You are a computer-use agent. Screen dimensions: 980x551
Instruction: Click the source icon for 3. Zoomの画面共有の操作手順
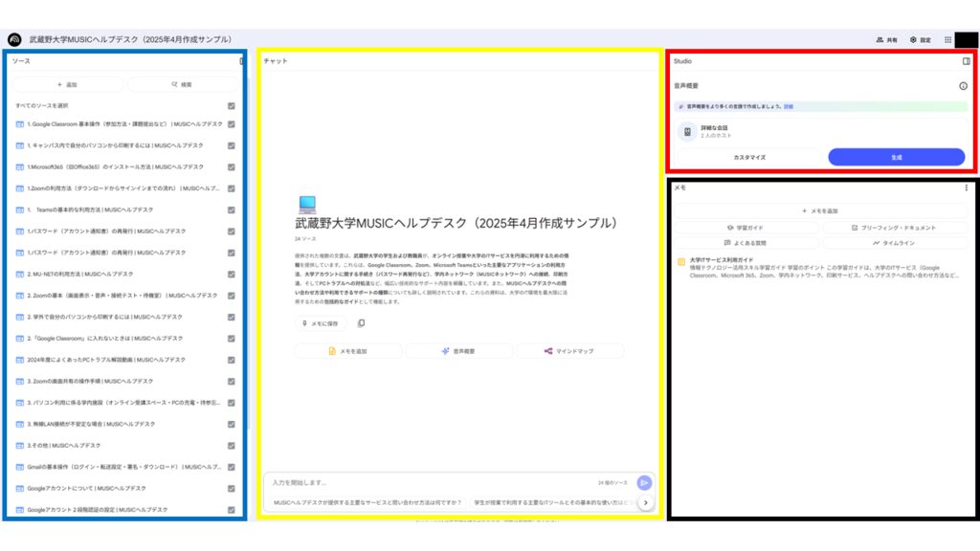(x=19, y=381)
